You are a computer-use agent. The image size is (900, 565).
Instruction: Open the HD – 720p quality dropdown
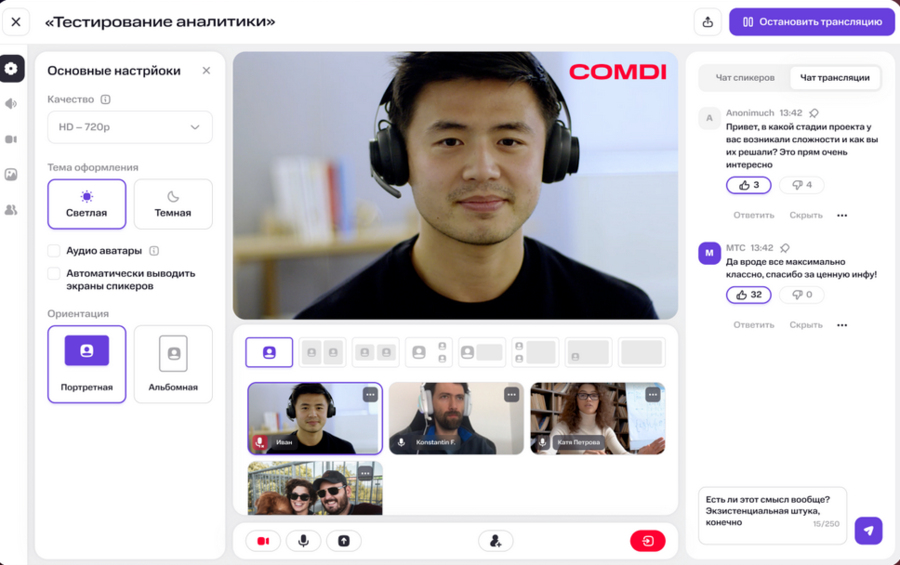point(130,127)
